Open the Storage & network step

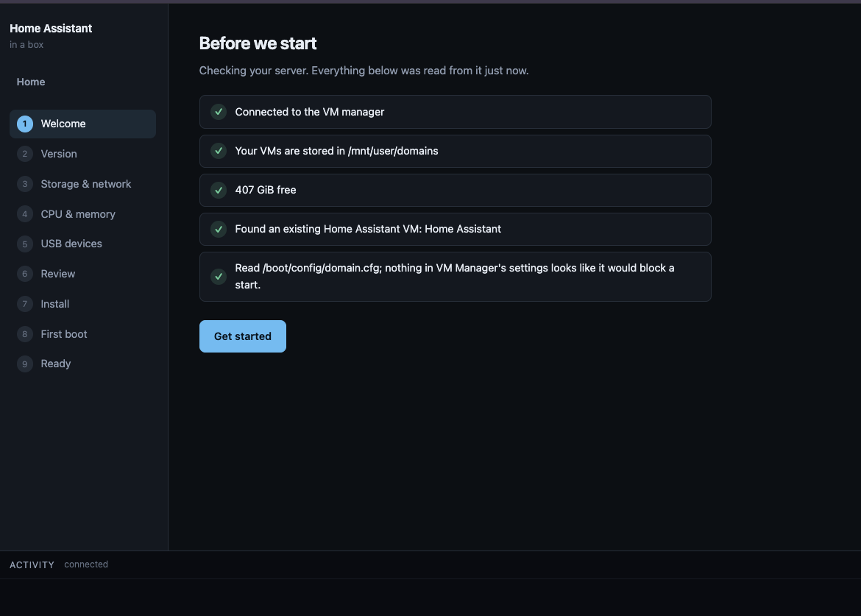pos(82,184)
